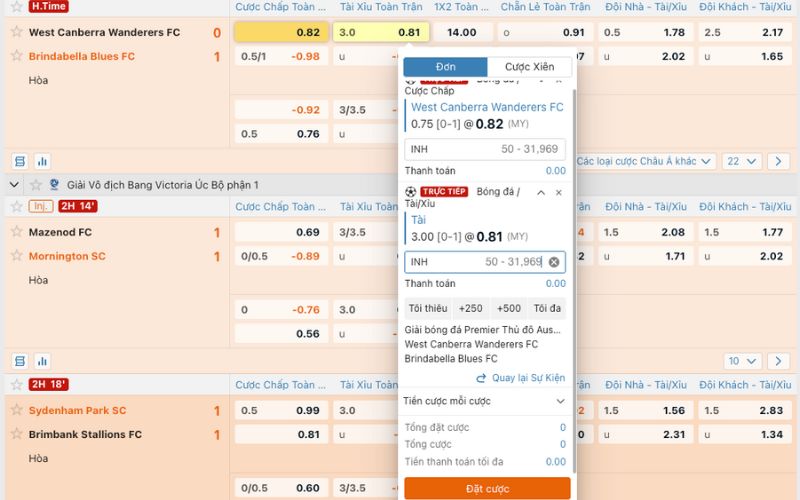
Task: Toggle favorite star for Mazenod FC
Action: tap(16, 232)
